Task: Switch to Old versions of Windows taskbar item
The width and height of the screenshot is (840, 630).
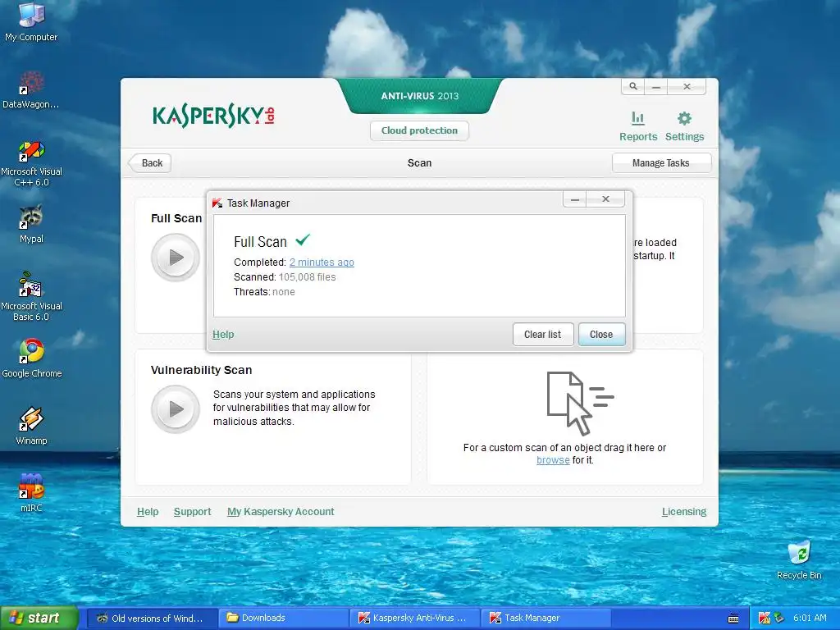Action: [x=152, y=619]
